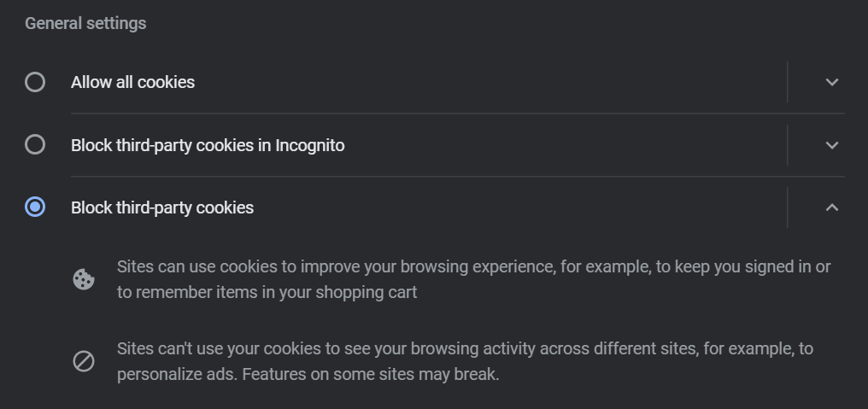This screenshot has width=868, height=409.
Task: Click the text about keeping you signed in
Action: (474, 279)
